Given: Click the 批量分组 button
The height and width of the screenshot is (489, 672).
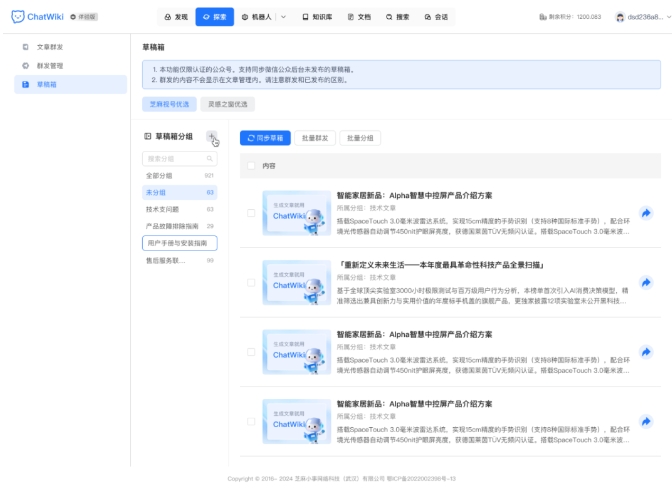Looking at the screenshot, I should click(x=360, y=138).
